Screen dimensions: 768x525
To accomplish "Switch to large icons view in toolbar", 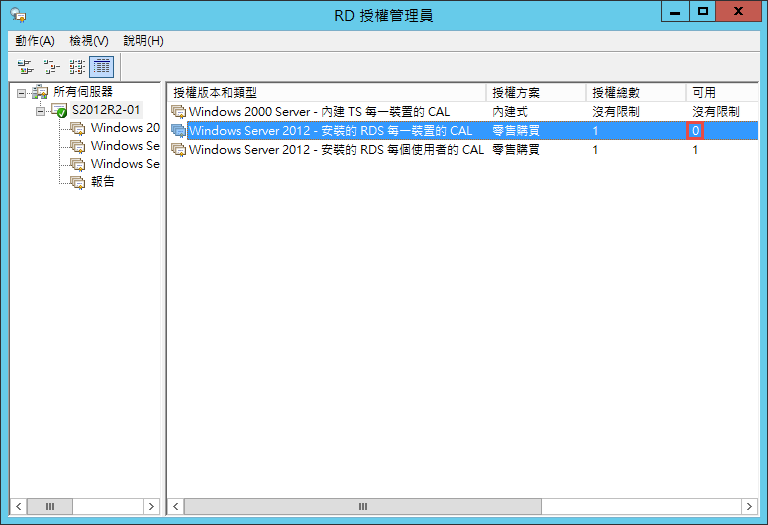I will click(x=25, y=67).
